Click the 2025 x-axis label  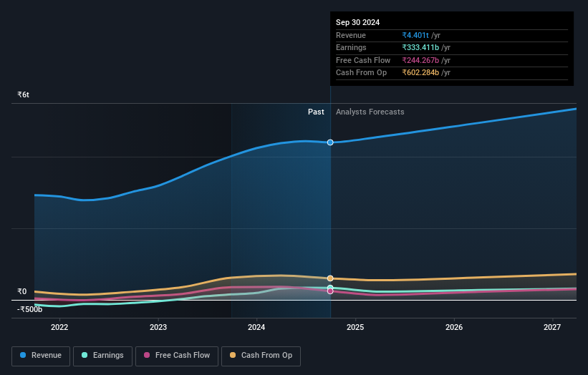[x=355, y=328]
